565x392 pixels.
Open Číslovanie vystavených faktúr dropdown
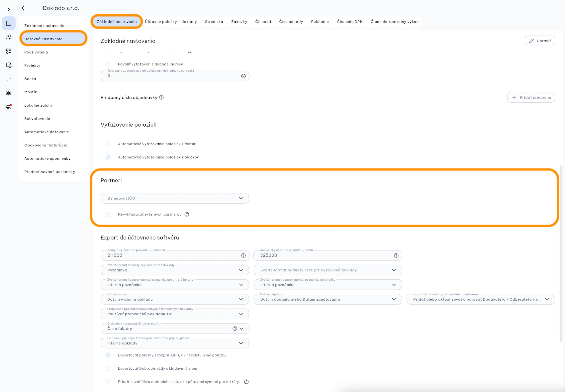(x=175, y=328)
